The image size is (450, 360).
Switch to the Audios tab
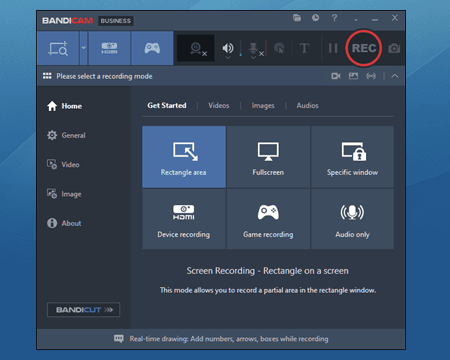[x=307, y=106]
